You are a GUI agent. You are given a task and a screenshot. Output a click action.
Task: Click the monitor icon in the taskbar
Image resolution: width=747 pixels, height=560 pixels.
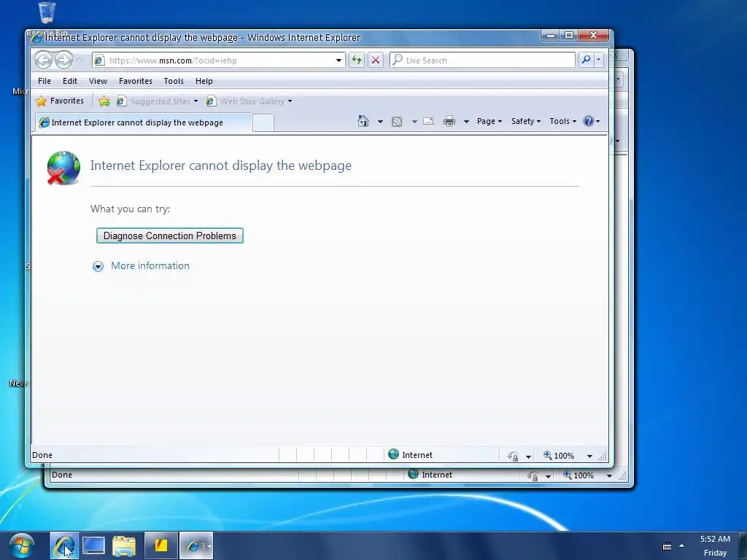click(x=93, y=545)
